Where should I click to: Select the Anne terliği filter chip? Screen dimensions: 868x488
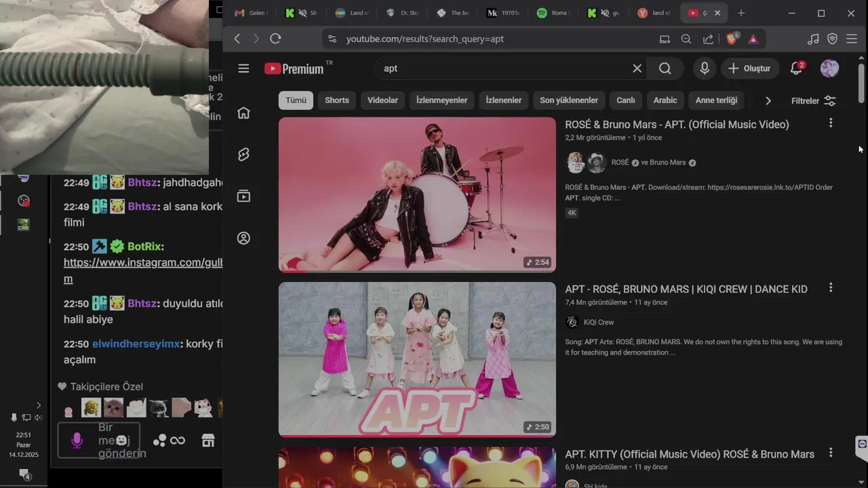(x=716, y=100)
